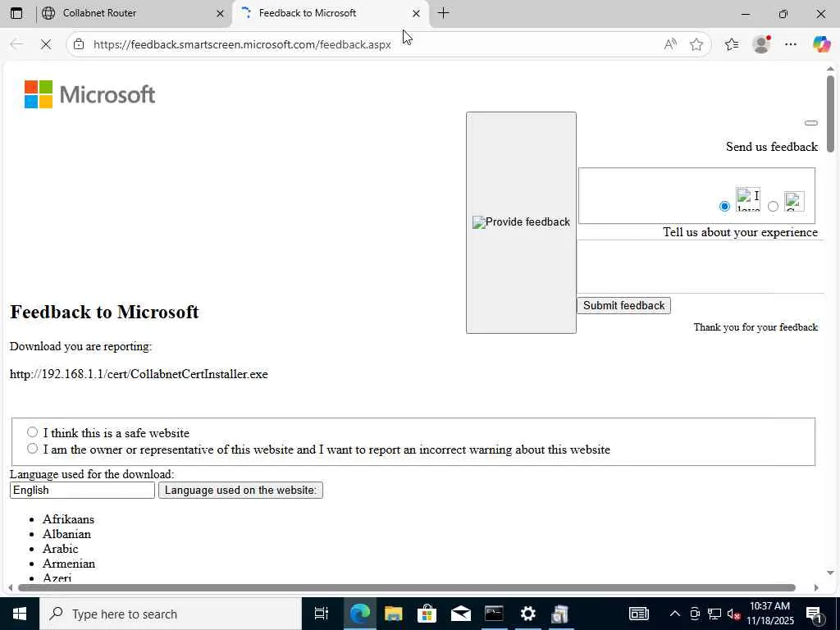840x630 pixels.
Task: Click the address bar URL
Action: coord(242,44)
